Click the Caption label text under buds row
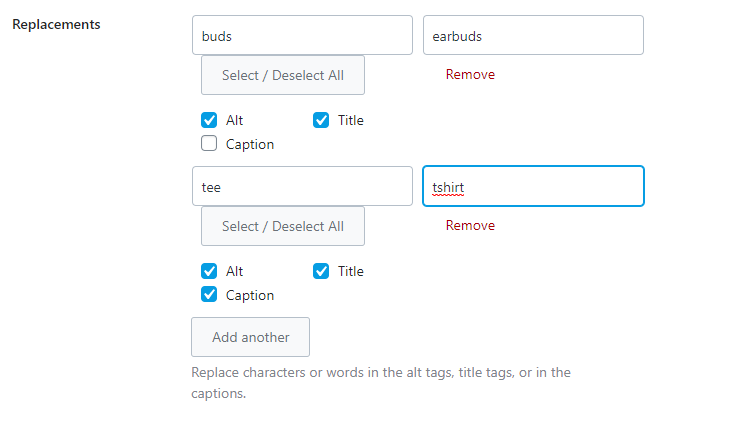 (250, 144)
